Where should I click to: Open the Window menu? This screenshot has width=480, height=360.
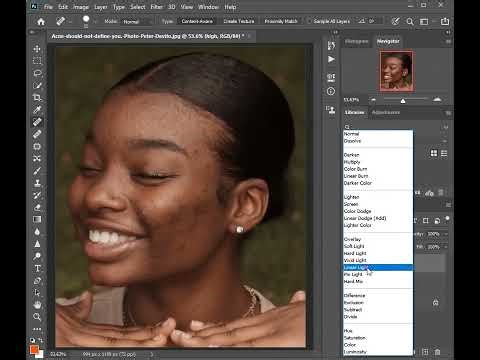(208, 7)
